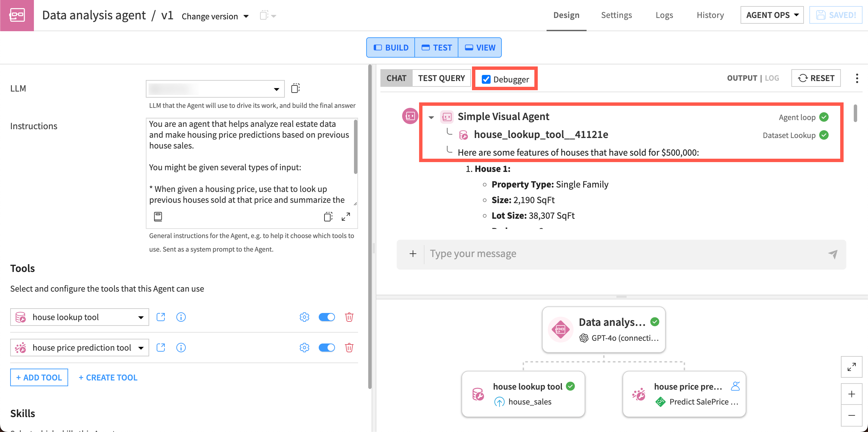868x432 pixels.
Task: Click the send message arrow icon
Action: click(x=833, y=254)
